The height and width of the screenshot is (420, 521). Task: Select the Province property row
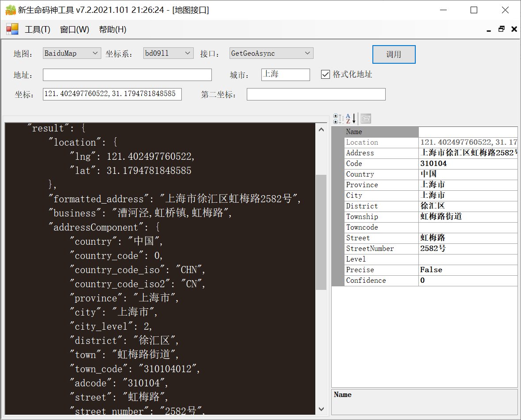click(431, 185)
